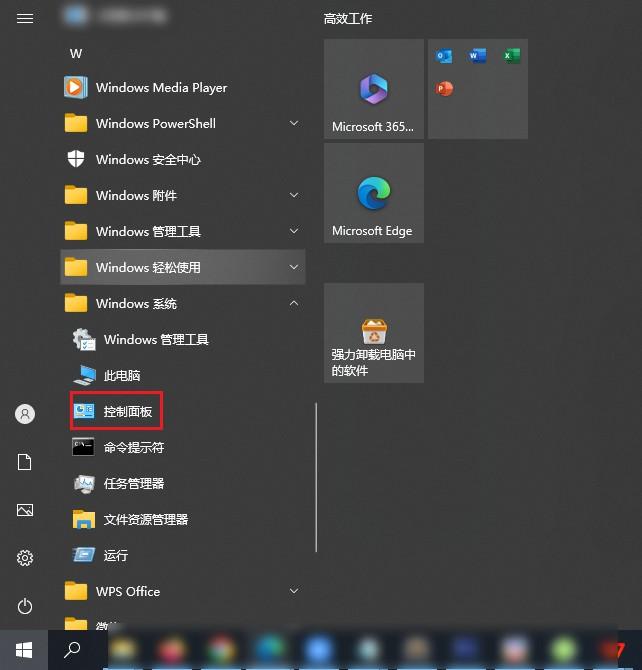Open the Settings gear icon
The height and width of the screenshot is (670, 642).
point(25,558)
